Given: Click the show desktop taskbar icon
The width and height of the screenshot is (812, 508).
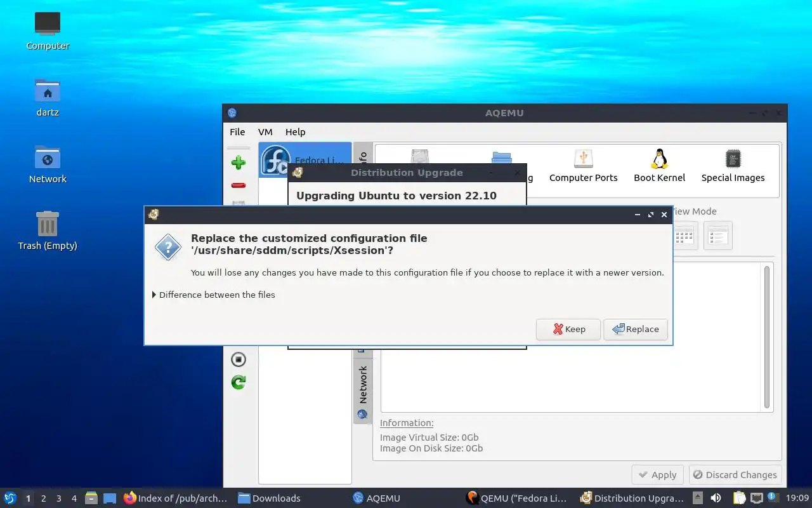Looking at the screenshot, I should pyautogui.click(x=110, y=498).
